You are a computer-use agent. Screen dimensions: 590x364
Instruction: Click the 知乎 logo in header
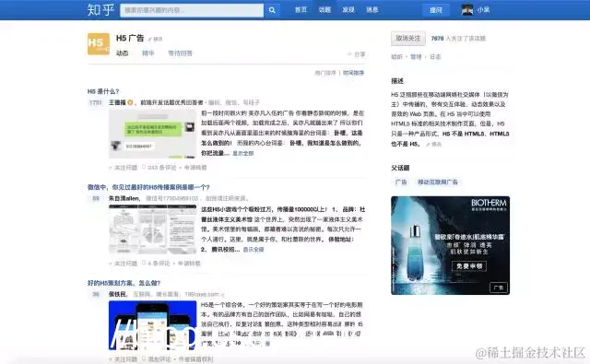pos(100,10)
